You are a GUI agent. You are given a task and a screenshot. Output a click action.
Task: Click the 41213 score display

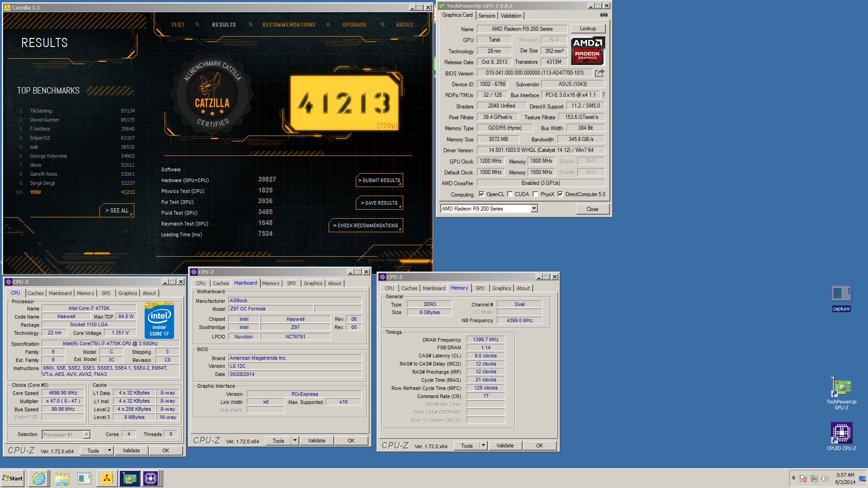[x=344, y=103]
